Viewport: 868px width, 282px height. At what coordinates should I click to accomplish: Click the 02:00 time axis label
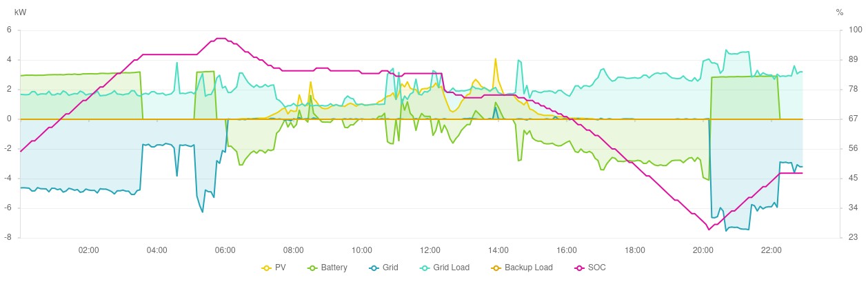pos(88,250)
